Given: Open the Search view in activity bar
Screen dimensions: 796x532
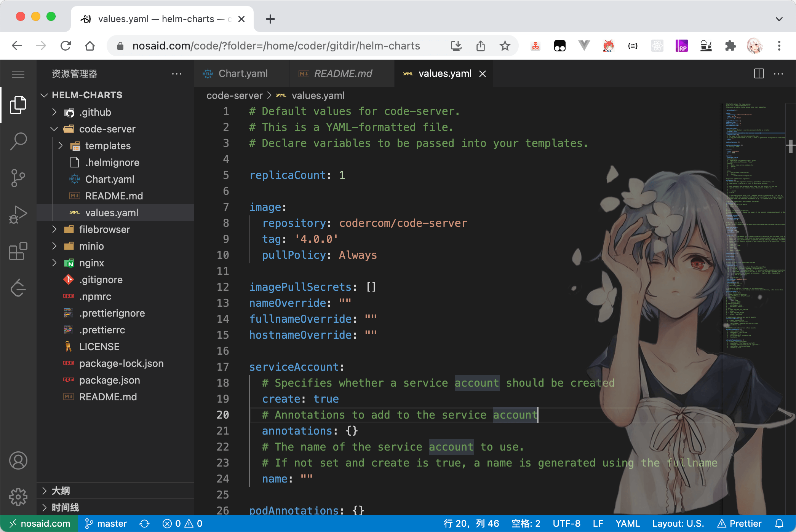Looking at the screenshot, I should 18,141.
